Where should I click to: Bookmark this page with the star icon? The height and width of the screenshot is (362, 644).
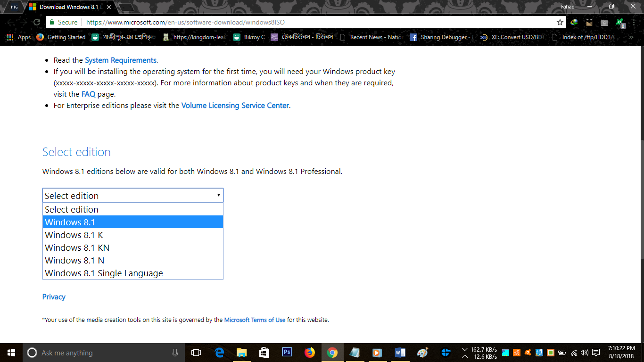[x=560, y=22]
